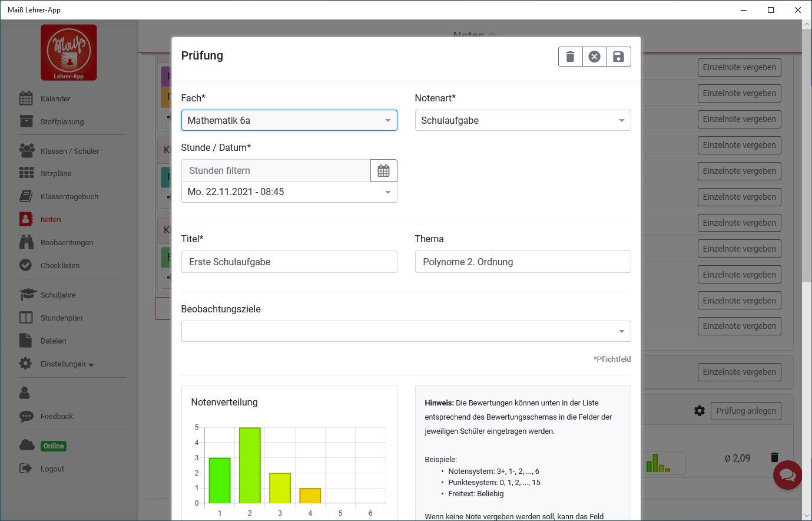
Task: Click the trash icon next to ø 2,09
Action: pos(774,457)
